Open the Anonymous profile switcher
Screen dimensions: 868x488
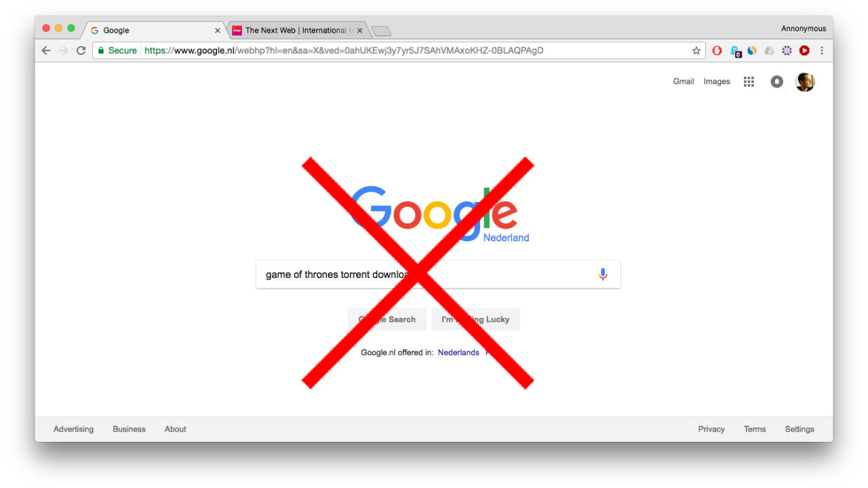(x=804, y=28)
